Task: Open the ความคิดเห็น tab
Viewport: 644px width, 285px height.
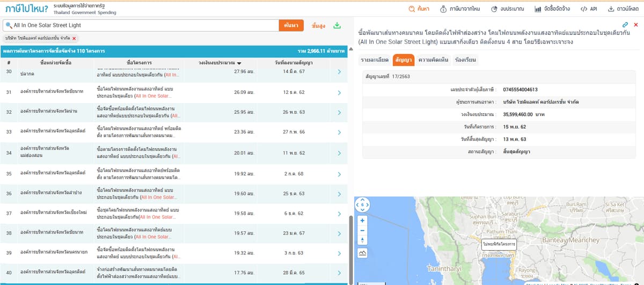Action: coord(433,60)
